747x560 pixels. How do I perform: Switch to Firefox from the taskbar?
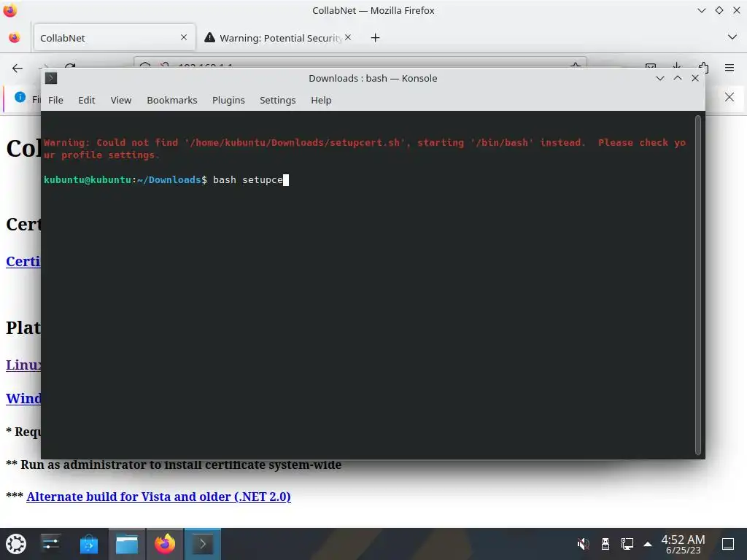(x=165, y=544)
